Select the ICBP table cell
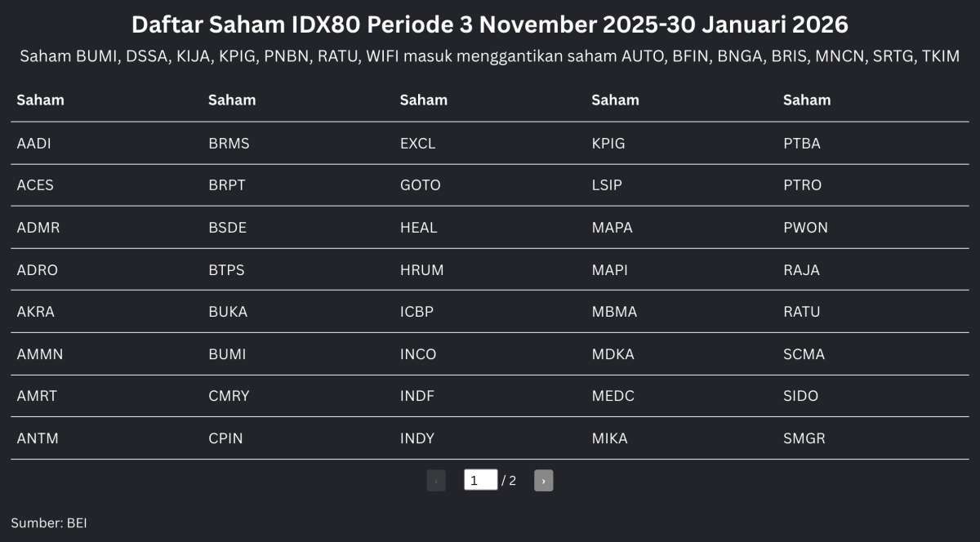980x542 pixels. point(418,312)
